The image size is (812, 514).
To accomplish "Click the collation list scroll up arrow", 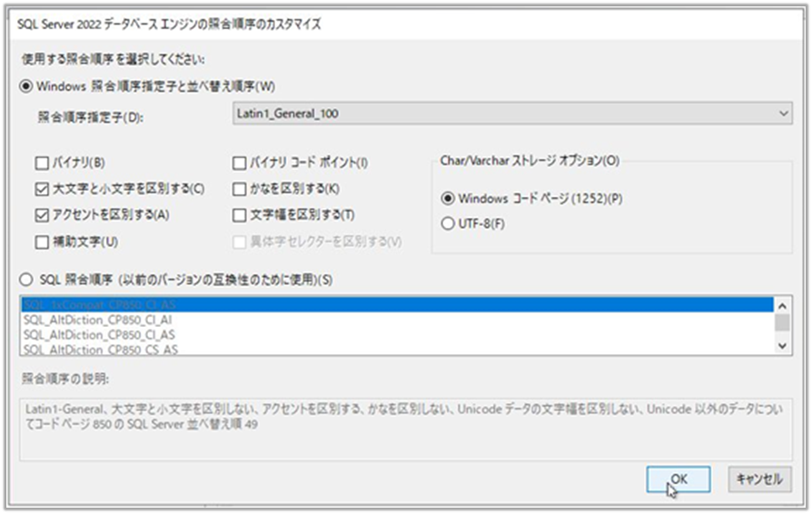I will pos(783,305).
